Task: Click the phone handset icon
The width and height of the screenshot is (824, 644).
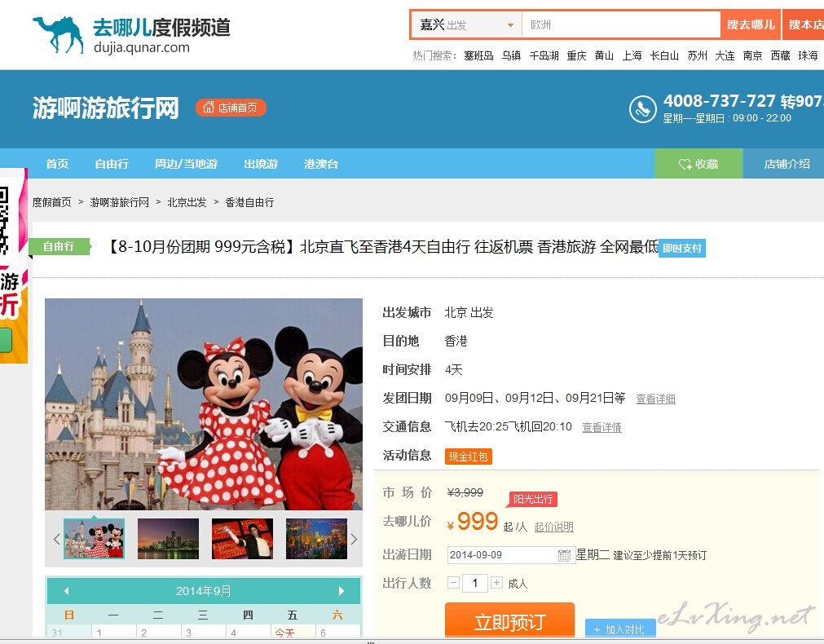Action: (643, 108)
